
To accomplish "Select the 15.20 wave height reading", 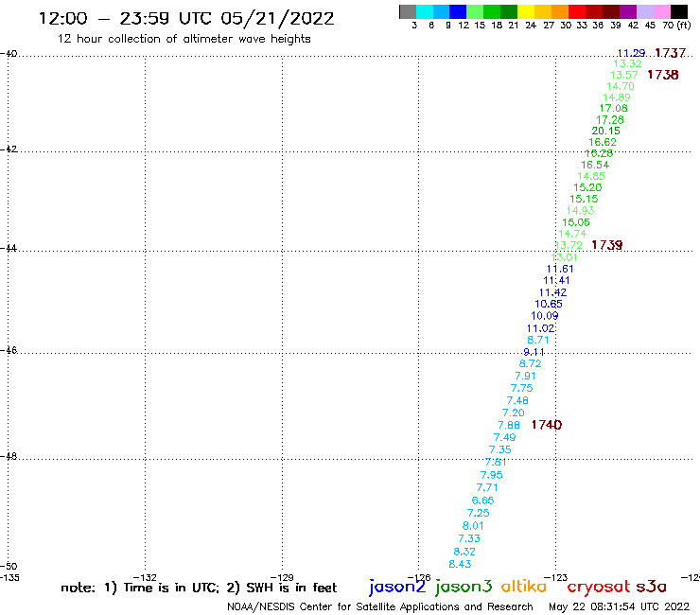I will point(587,187).
